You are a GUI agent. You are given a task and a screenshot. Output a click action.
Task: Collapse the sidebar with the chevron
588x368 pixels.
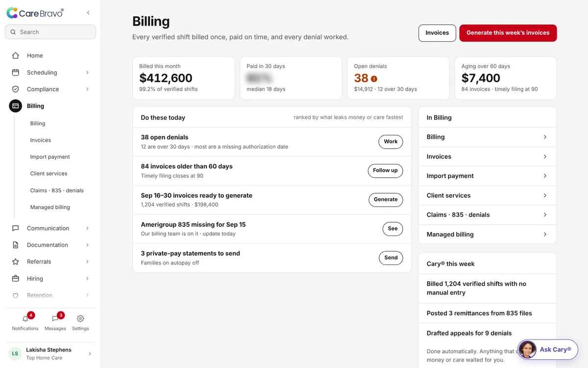tap(88, 13)
